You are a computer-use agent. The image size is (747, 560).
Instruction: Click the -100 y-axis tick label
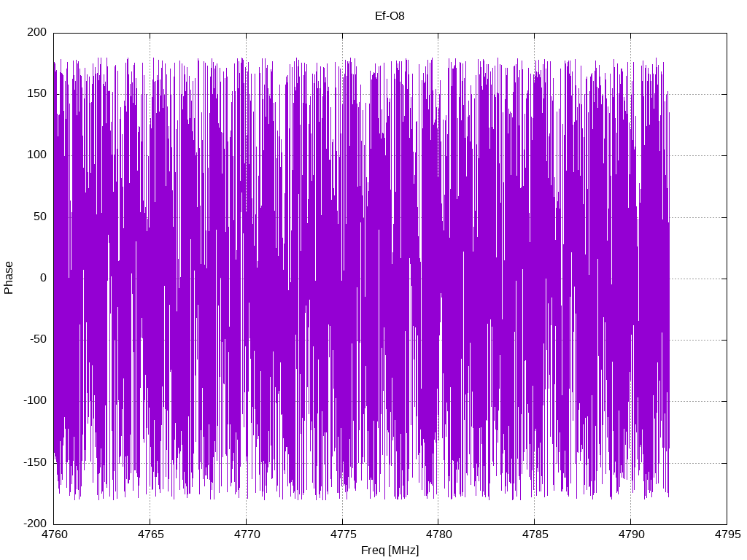pos(35,400)
